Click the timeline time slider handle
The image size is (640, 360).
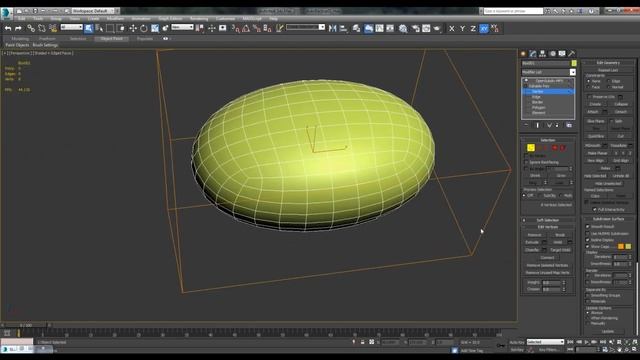pos(26,325)
